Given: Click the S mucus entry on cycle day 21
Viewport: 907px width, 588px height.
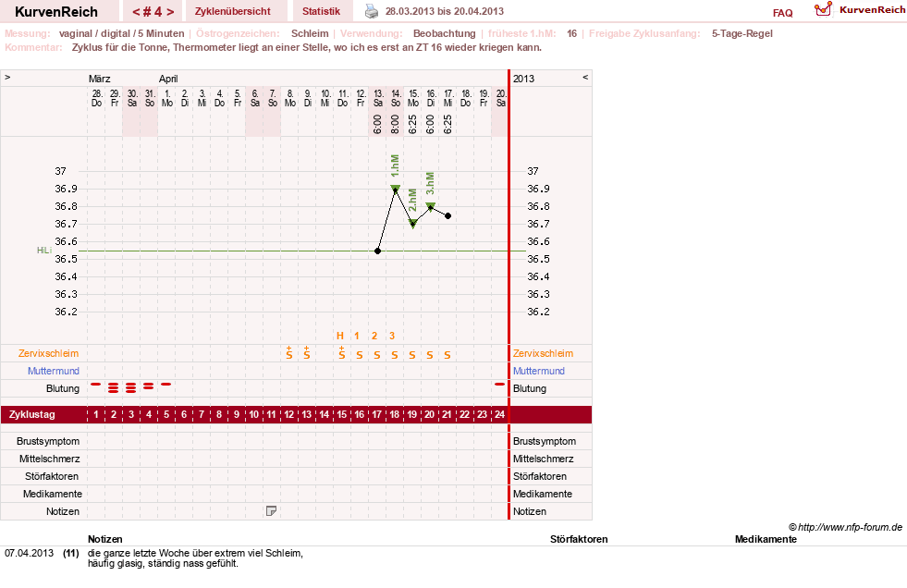Looking at the screenshot, I should [x=447, y=355].
